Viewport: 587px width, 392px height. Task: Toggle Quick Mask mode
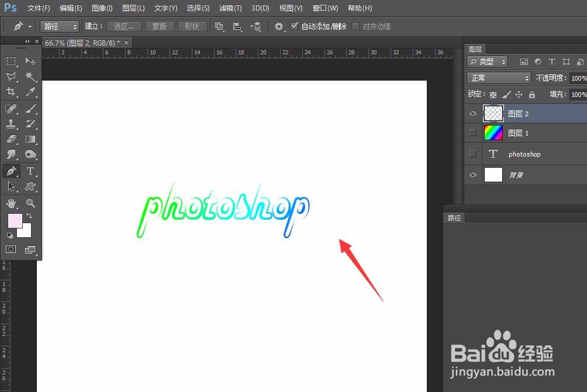tap(11, 249)
